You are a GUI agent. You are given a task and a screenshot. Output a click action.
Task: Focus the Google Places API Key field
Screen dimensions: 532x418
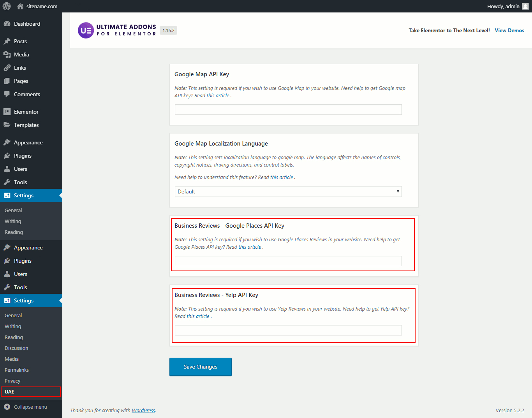tap(288, 261)
